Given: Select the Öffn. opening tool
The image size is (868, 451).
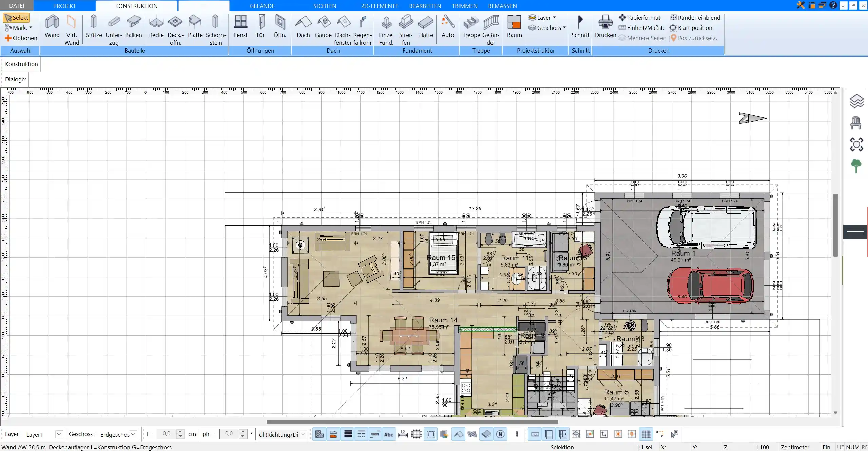Looking at the screenshot, I should [x=280, y=26].
